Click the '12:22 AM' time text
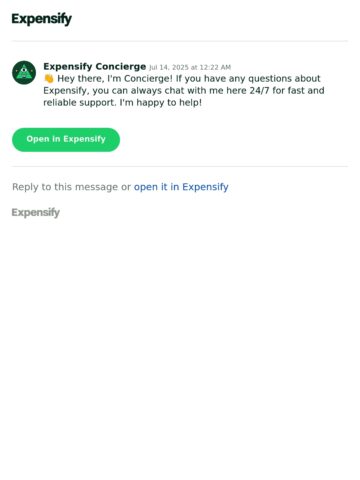 point(215,67)
